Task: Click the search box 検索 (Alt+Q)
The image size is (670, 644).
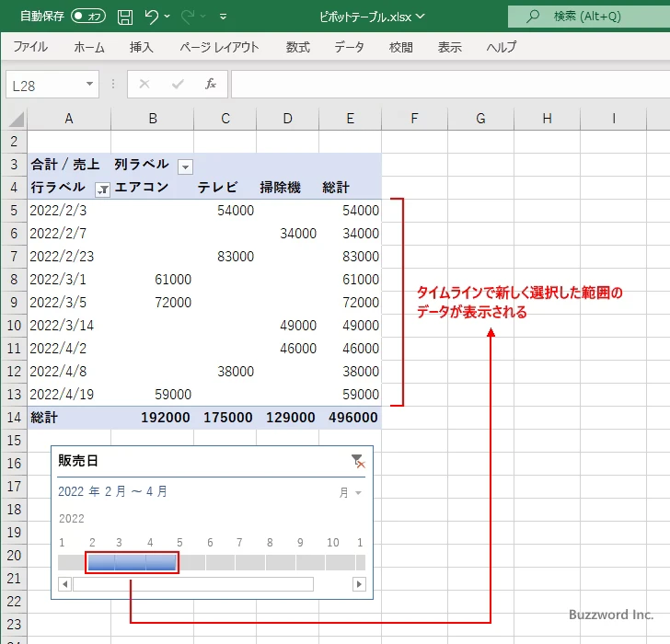Action: (x=589, y=17)
